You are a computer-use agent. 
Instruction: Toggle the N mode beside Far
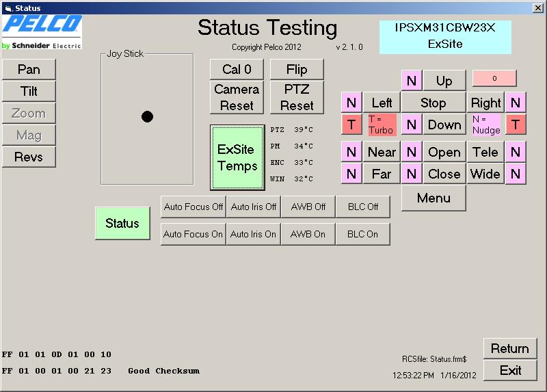click(x=351, y=174)
